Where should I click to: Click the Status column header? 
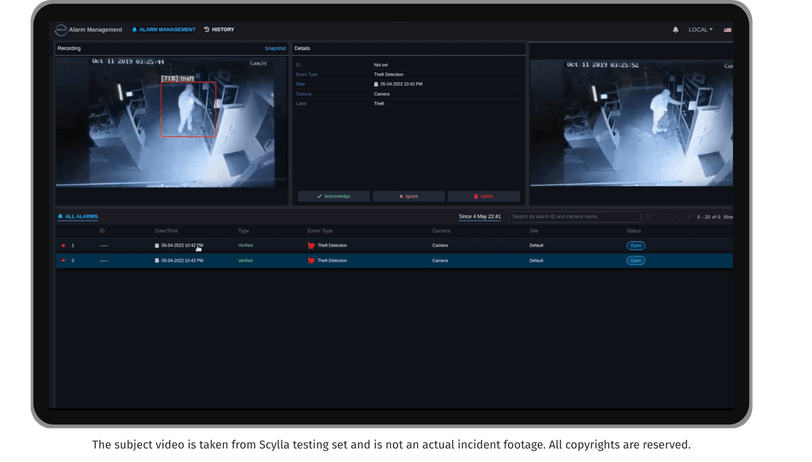click(634, 231)
